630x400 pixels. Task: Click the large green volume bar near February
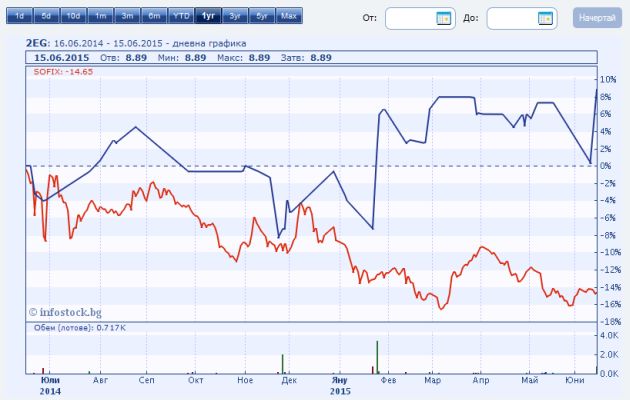click(x=377, y=357)
